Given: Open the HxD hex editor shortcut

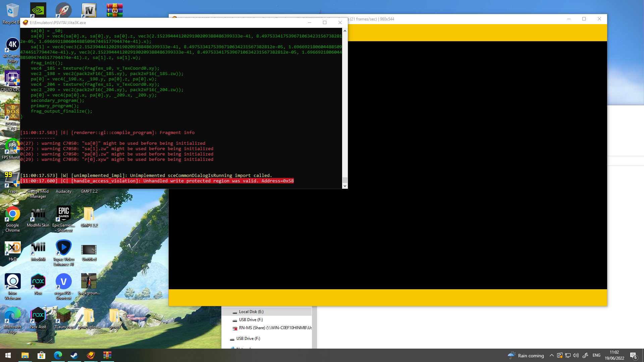Looking at the screenshot, I should point(12,248).
